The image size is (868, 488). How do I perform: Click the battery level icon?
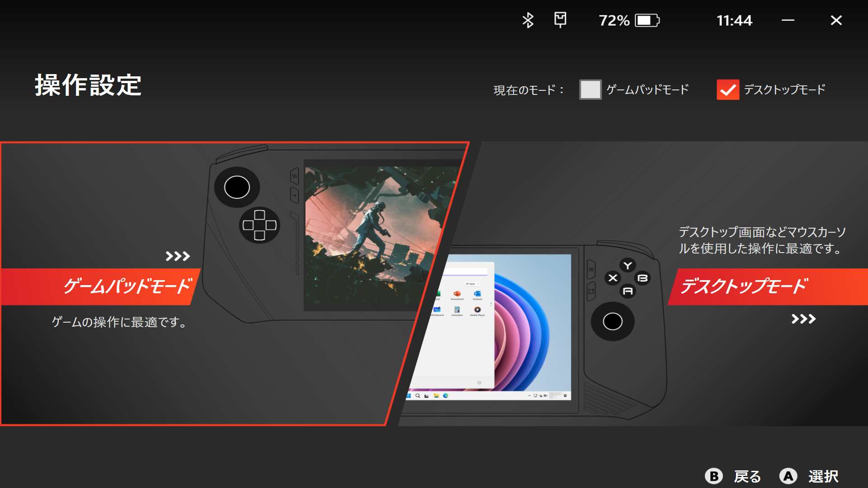pyautogui.click(x=647, y=20)
